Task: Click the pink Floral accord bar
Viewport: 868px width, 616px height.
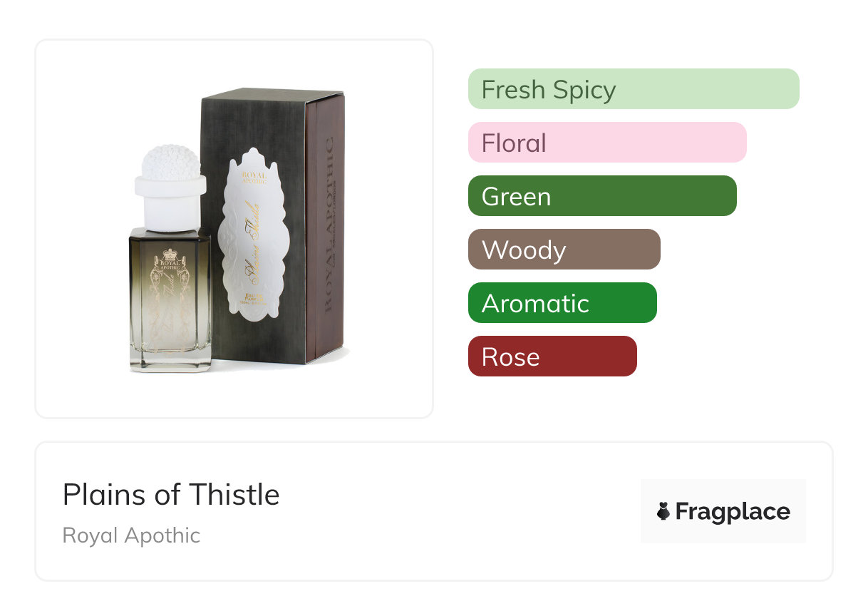Action: [x=606, y=143]
